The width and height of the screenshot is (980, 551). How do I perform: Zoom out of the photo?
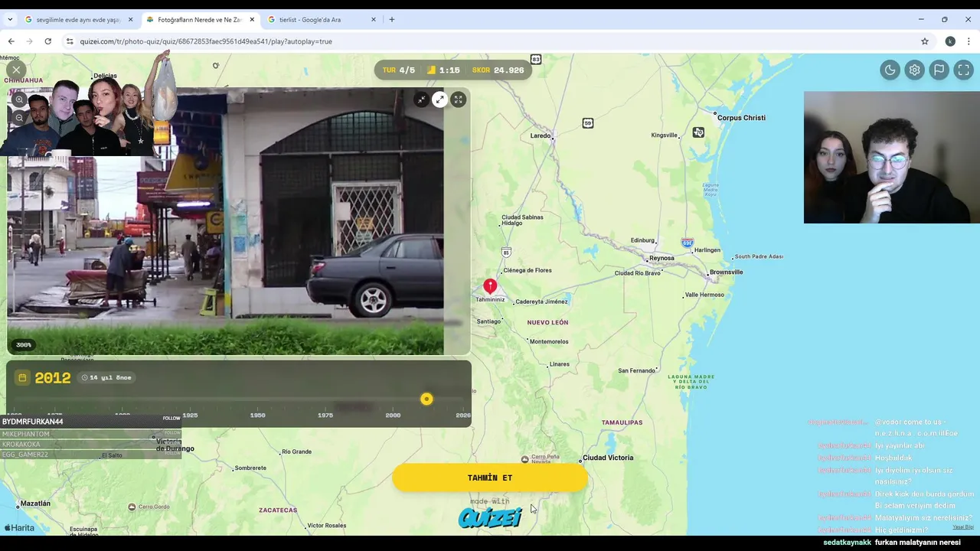[x=19, y=118]
